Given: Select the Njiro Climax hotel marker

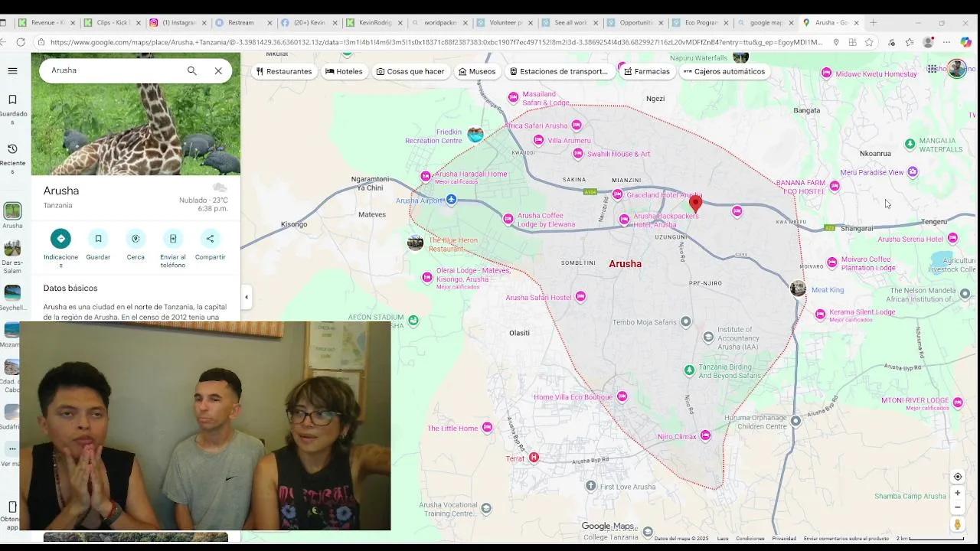Looking at the screenshot, I should click(705, 435).
